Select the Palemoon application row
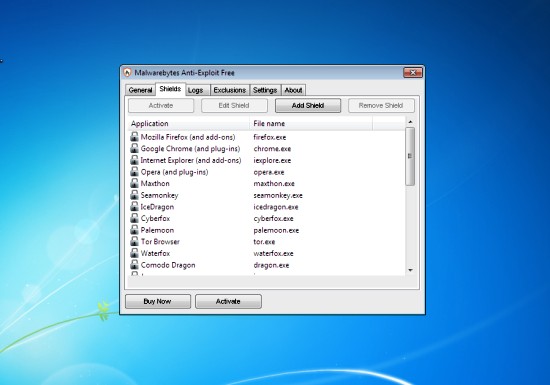550x385 pixels. point(266,230)
